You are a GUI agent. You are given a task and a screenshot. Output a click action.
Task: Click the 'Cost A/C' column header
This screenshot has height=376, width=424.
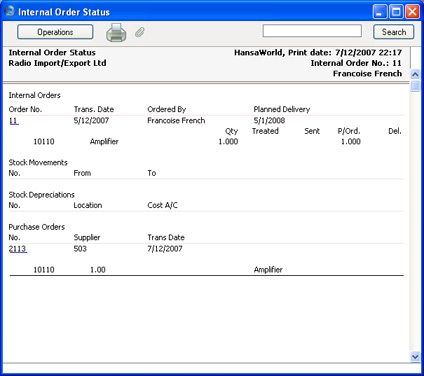point(162,205)
